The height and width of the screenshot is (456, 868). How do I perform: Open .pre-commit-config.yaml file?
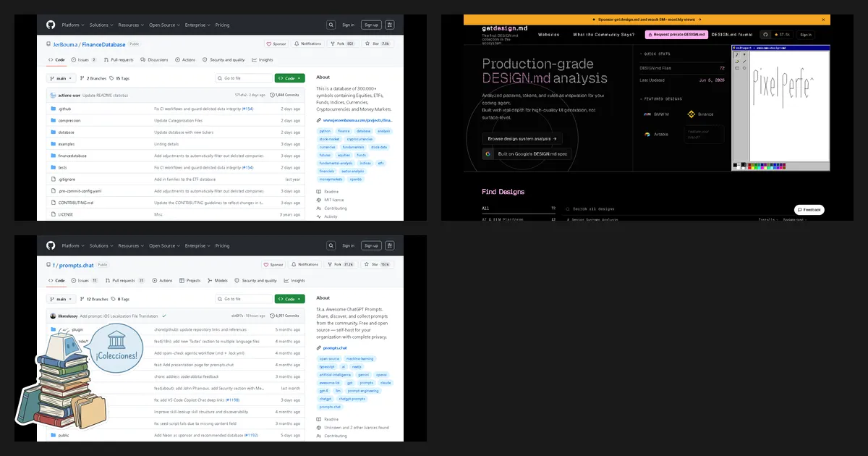[x=80, y=191]
